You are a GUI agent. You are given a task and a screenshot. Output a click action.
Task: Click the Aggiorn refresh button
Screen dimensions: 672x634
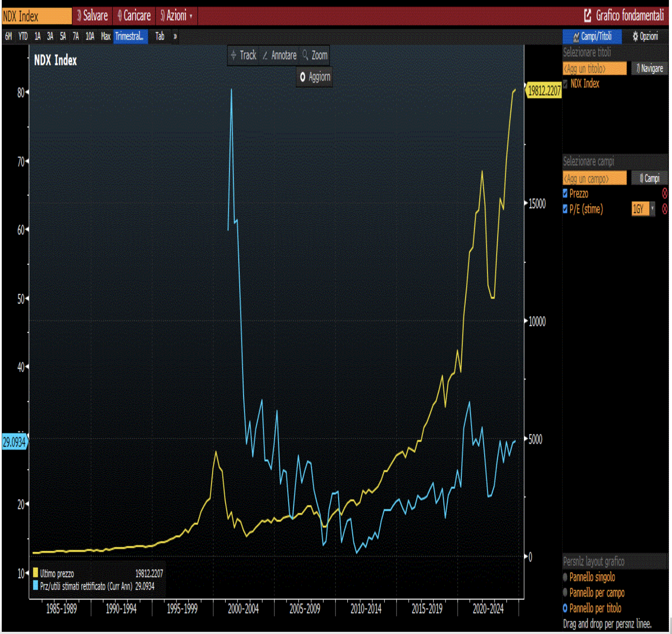315,77
